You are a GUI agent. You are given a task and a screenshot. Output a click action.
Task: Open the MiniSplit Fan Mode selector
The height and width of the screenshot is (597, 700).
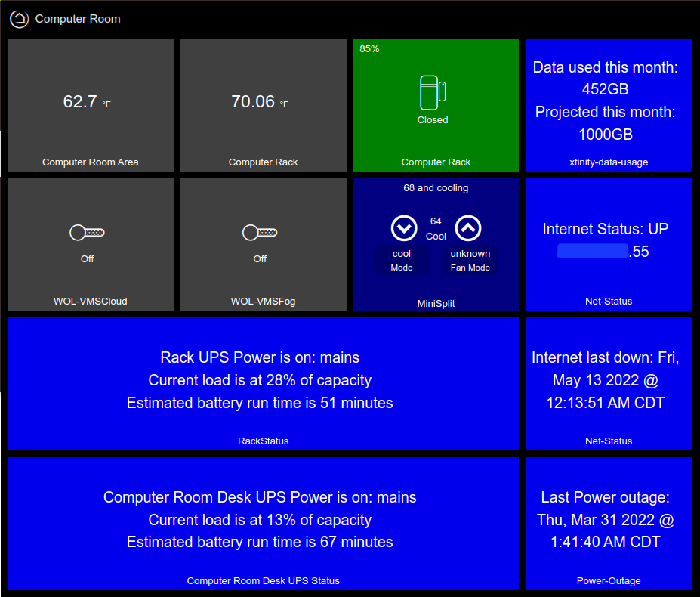coord(470,260)
